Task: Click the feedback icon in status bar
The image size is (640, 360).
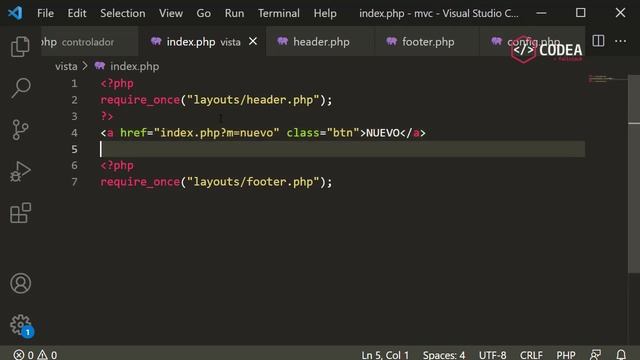Action: [x=596, y=354]
